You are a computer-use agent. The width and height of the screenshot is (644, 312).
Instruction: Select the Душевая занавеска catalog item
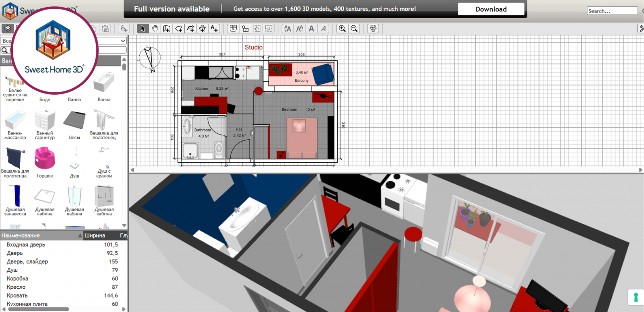(15, 200)
